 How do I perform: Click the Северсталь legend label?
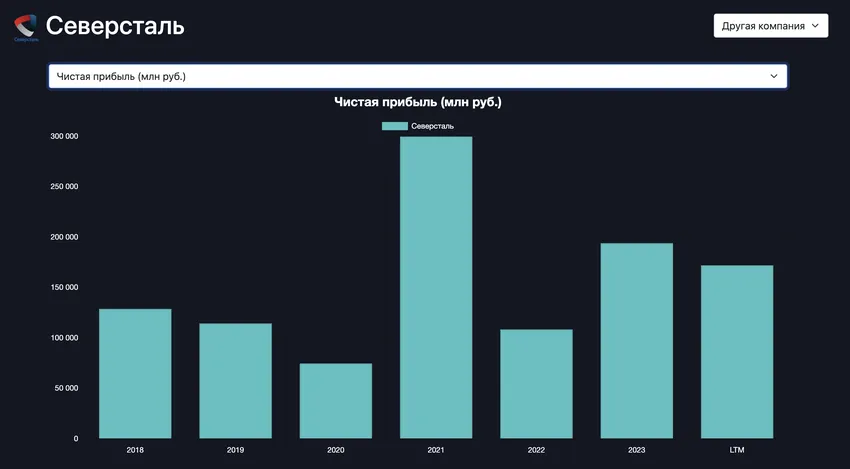(x=433, y=126)
